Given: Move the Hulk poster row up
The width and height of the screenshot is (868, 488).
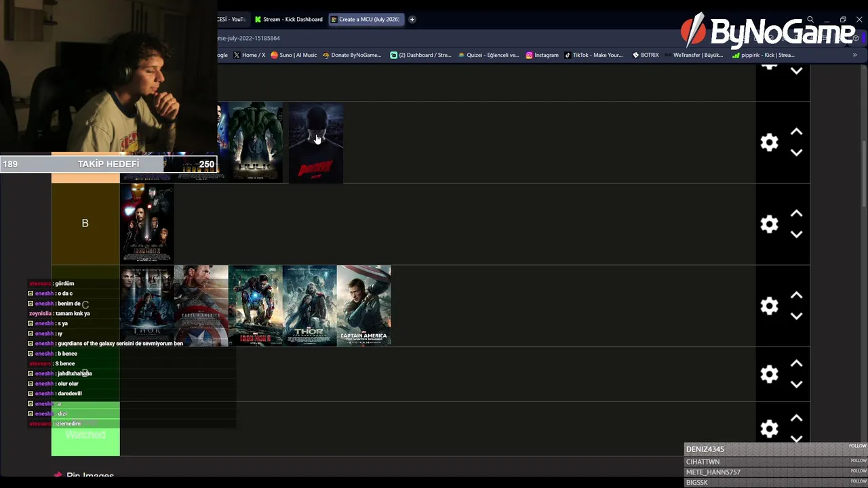Looking at the screenshot, I should (x=797, y=131).
